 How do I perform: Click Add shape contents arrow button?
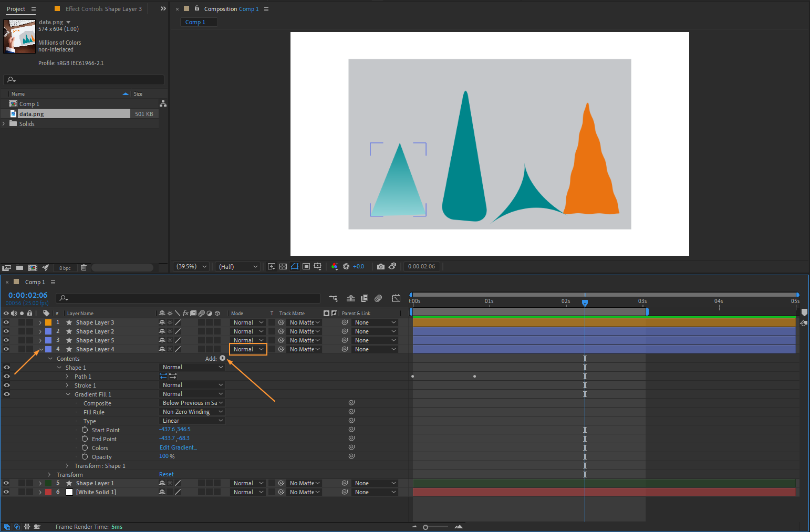click(222, 358)
